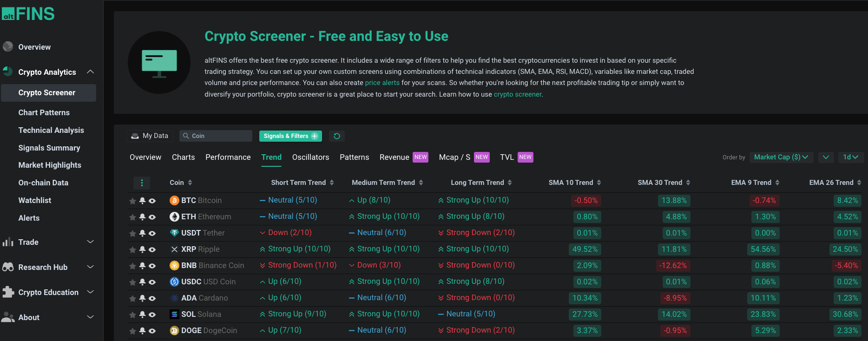Click the altFINS logo
The image size is (868, 341).
[28, 14]
